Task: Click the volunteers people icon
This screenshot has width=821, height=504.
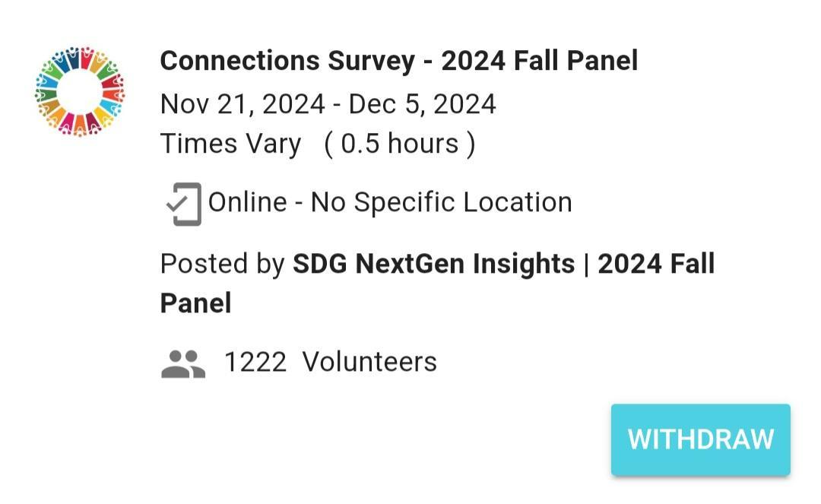Action: (183, 363)
